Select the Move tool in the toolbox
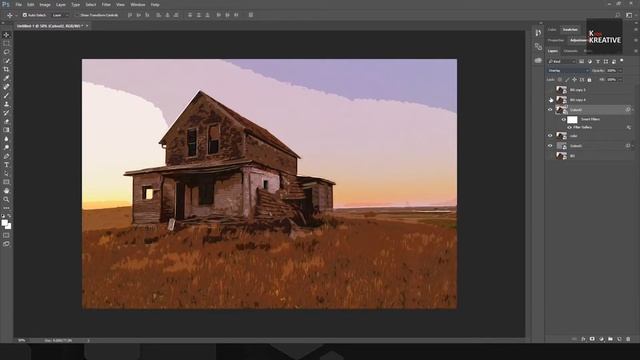640x360 pixels. point(6,35)
